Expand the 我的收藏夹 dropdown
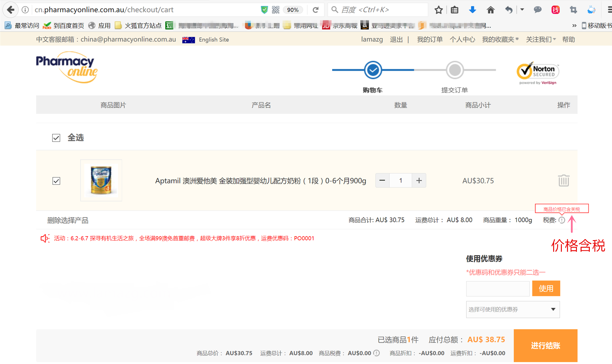The image size is (612, 364). click(x=500, y=39)
